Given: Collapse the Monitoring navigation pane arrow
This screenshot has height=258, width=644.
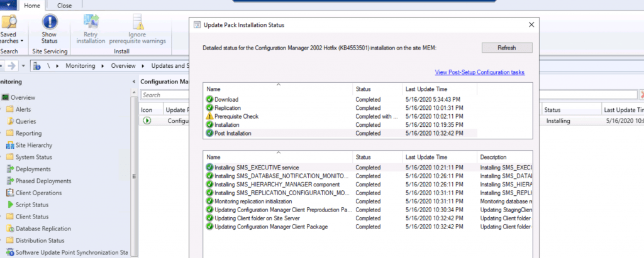Looking at the screenshot, I should pos(134,82).
